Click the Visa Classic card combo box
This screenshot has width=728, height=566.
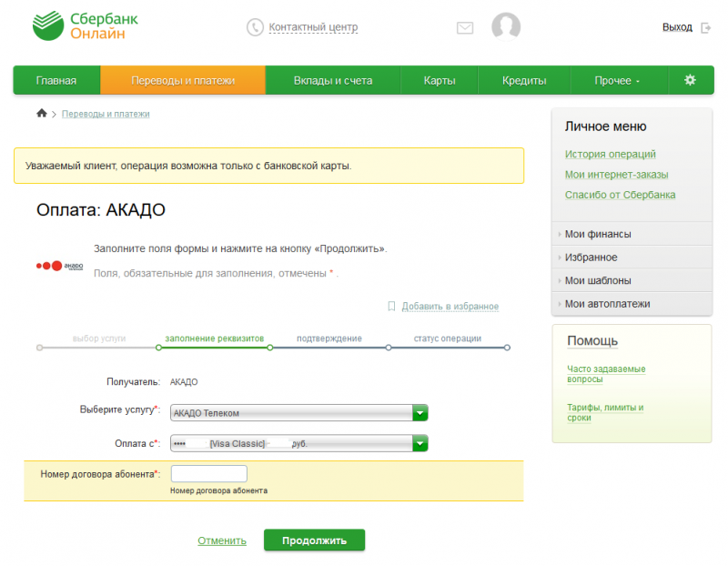coord(299,443)
